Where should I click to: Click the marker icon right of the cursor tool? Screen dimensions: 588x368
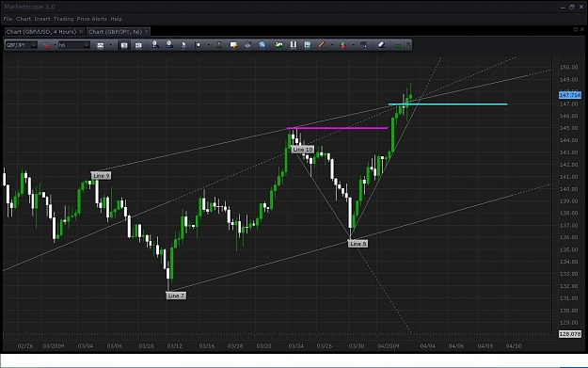[x=198, y=45]
